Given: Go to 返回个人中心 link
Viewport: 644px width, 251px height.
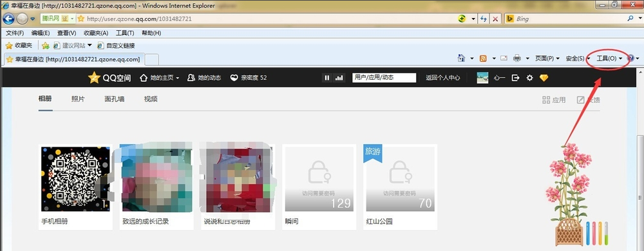Looking at the screenshot, I should [x=443, y=77].
